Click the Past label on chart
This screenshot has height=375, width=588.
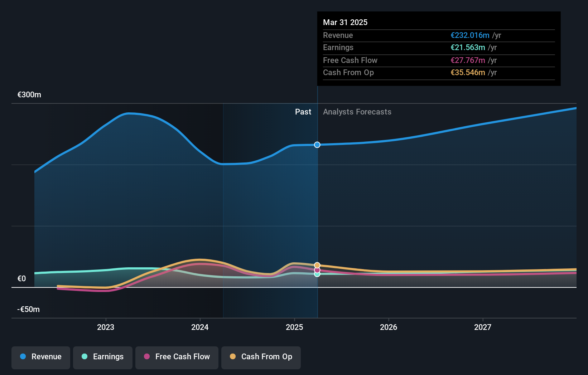tap(303, 112)
